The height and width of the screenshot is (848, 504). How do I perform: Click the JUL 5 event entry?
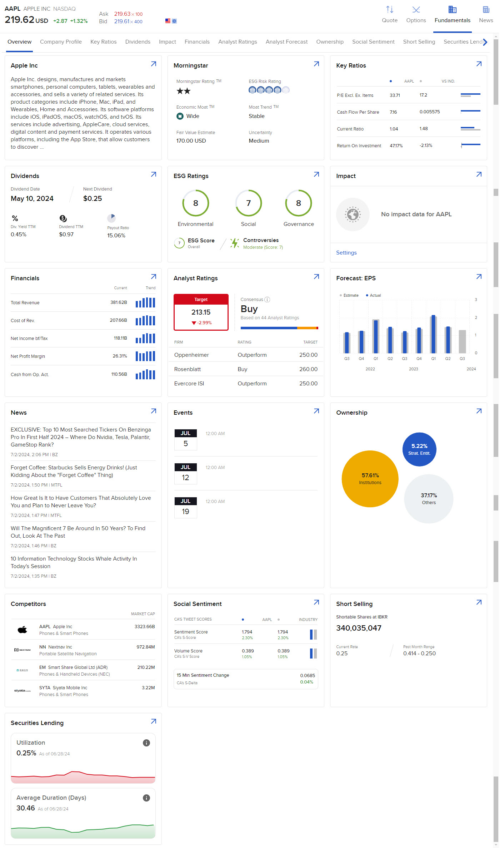point(246,439)
